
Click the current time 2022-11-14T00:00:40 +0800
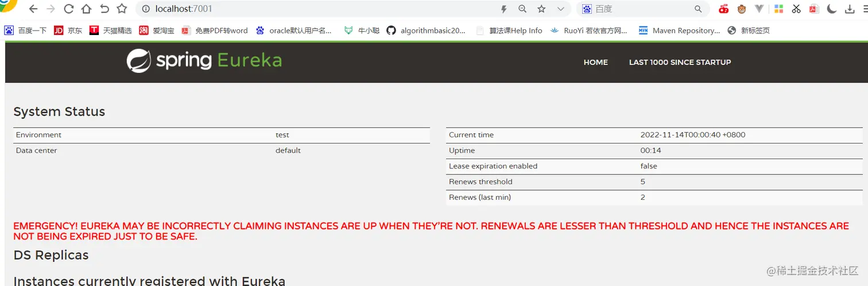[693, 135]
